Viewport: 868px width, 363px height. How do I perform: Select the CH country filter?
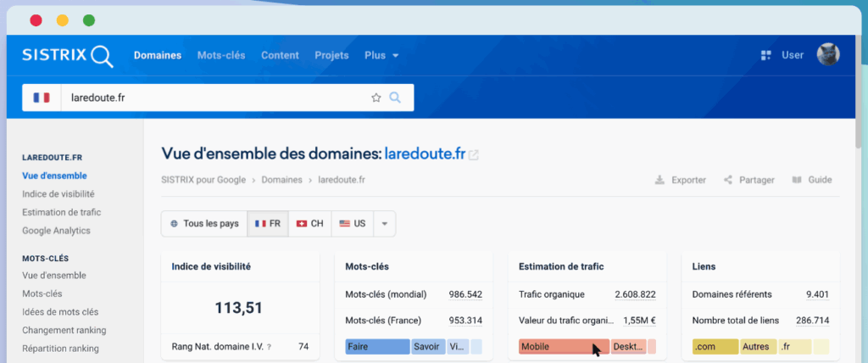[x=309, y=224]
